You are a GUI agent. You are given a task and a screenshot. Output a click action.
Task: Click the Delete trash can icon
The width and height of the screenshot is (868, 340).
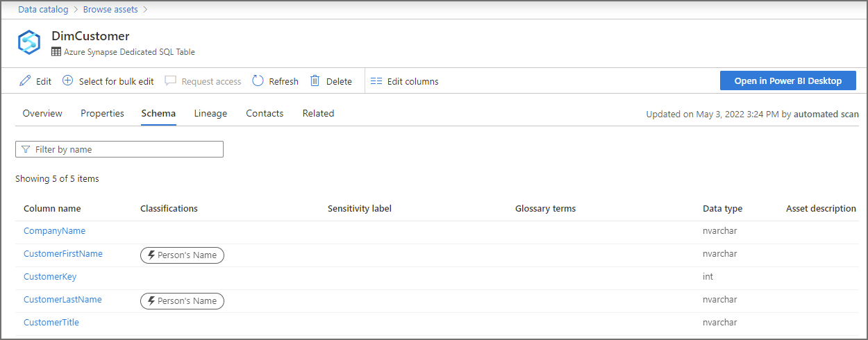315,81
